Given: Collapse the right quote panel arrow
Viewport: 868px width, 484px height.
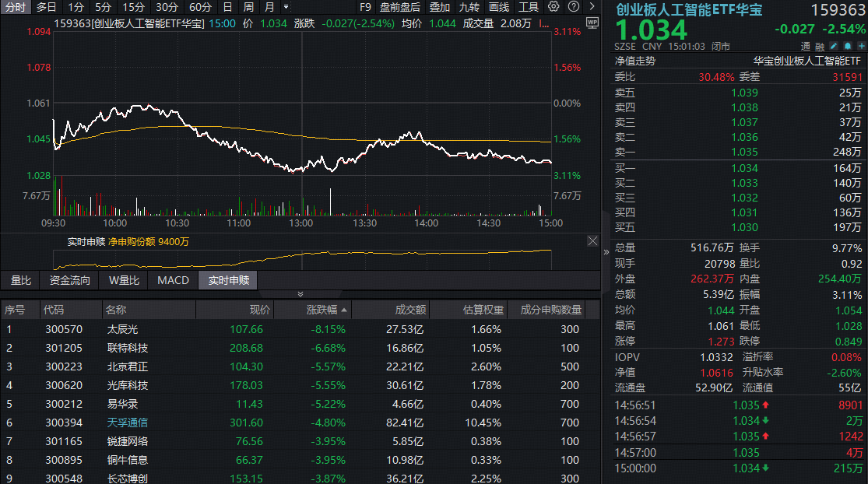Looking at the screenshot, I should click(x=606, y=252).
